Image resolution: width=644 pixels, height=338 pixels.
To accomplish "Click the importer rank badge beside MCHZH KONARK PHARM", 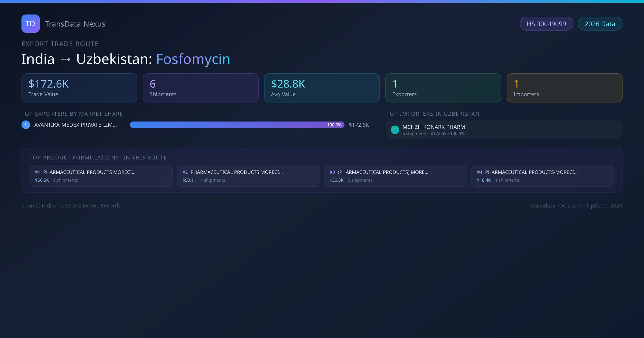I will [x=395, y=130].
